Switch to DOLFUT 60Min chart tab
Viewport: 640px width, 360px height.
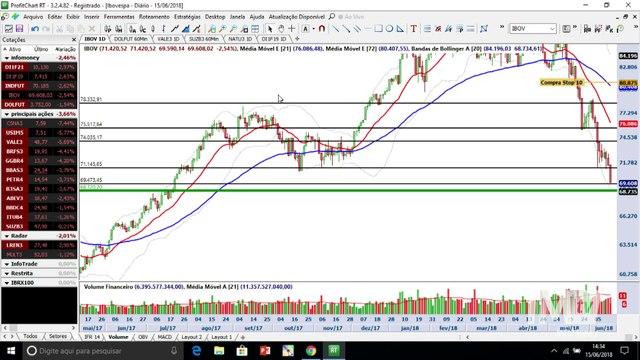click(x=131, y=39)
